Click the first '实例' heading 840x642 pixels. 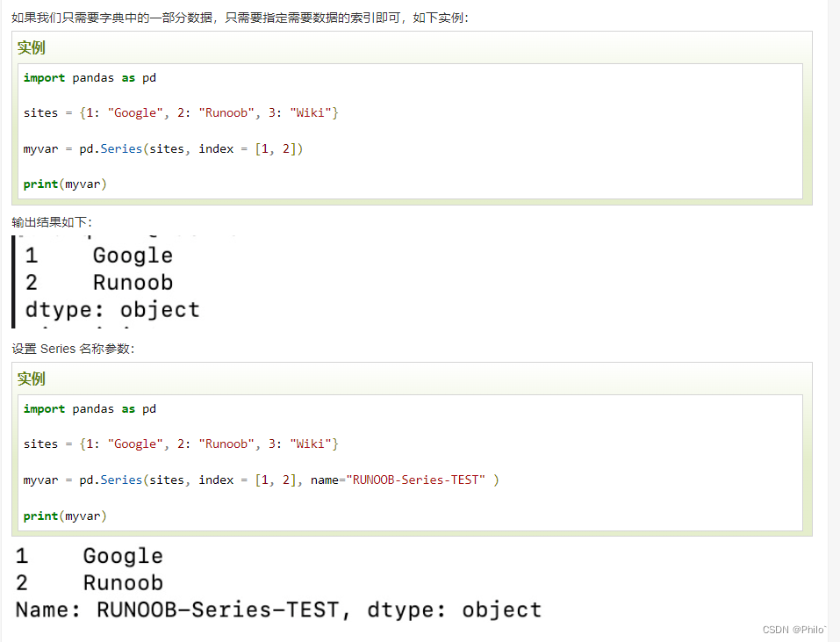pyautogui.click(x=31, y=47)
